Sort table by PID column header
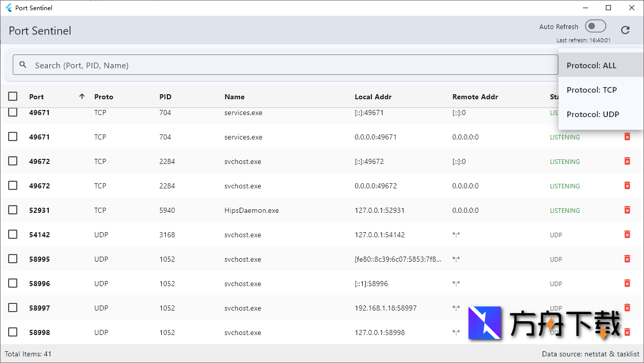 pyautogui.click(x=165, y=97)
